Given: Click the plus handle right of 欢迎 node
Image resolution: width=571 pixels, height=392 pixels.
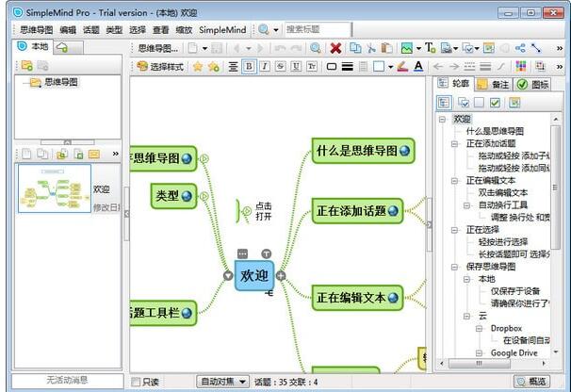Looking at the screenshot, I should [x=281, y=276].
